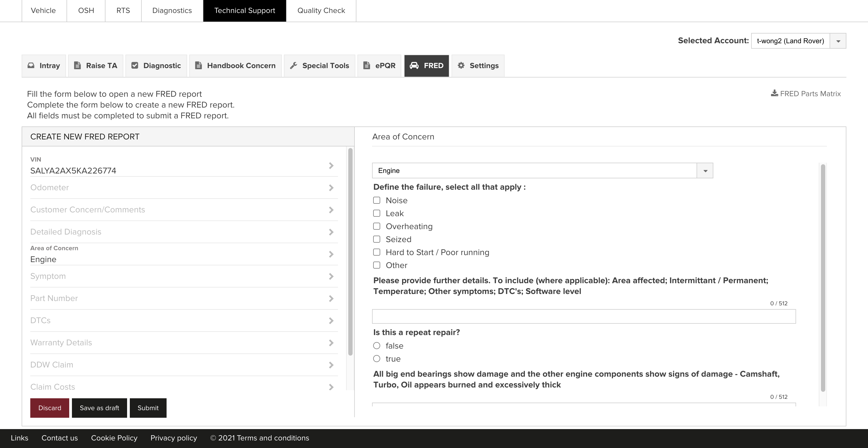Expand the Detailed Diagnosis chevron
Screen dimensions: 868x448
coord(331,232)
